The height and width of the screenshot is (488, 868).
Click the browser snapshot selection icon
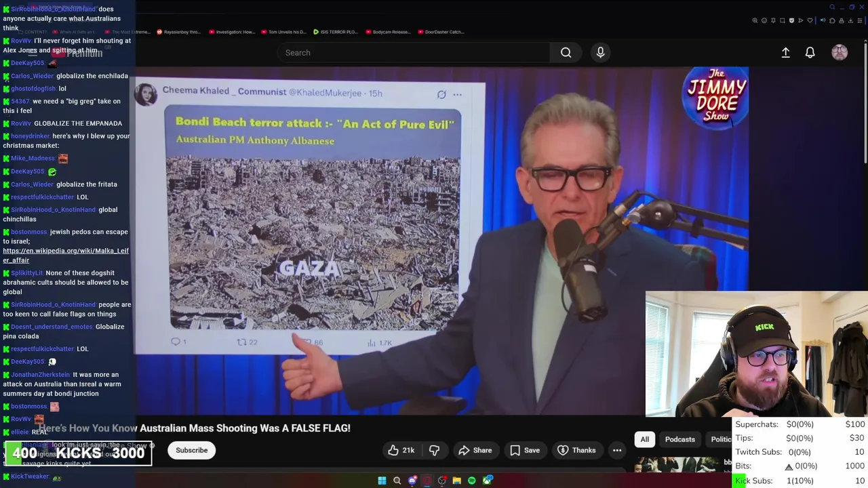783,20
